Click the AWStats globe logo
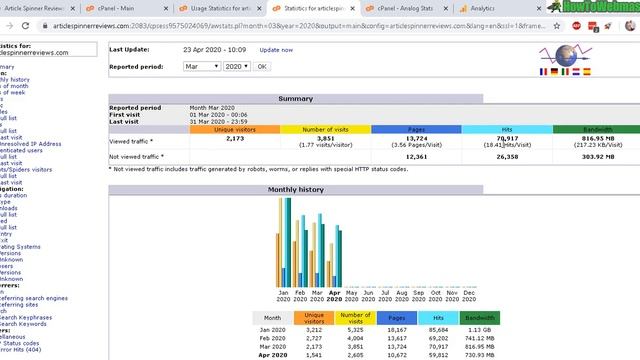640x360 pixels. [566, 56]
